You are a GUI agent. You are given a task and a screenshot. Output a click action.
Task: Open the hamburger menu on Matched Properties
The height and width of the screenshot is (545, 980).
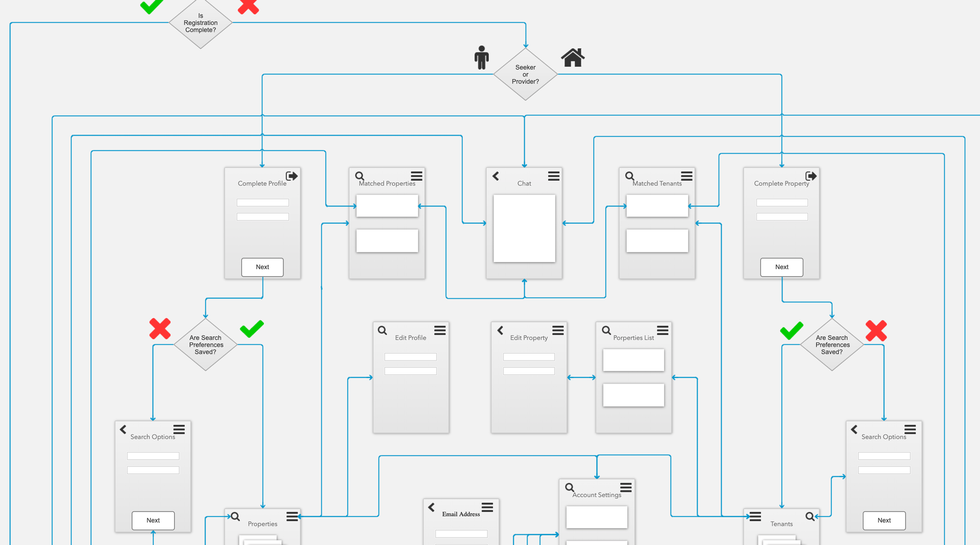[416, 176]
